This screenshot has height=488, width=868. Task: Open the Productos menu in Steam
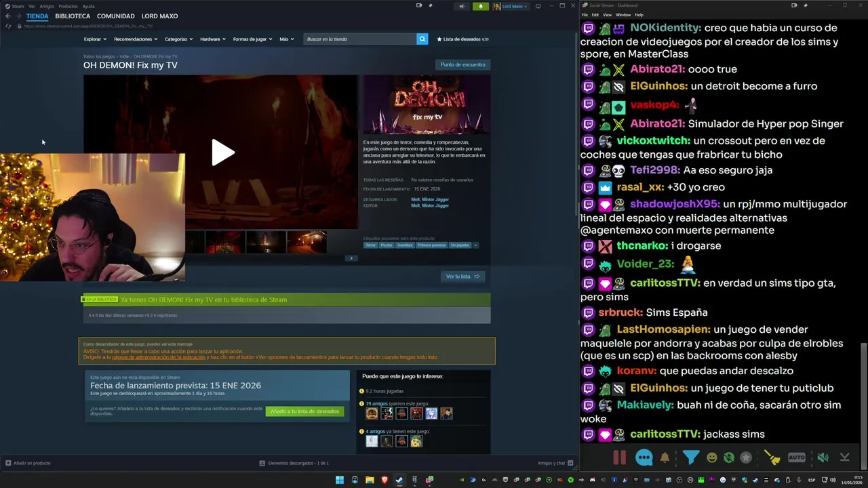coord(68,6)
